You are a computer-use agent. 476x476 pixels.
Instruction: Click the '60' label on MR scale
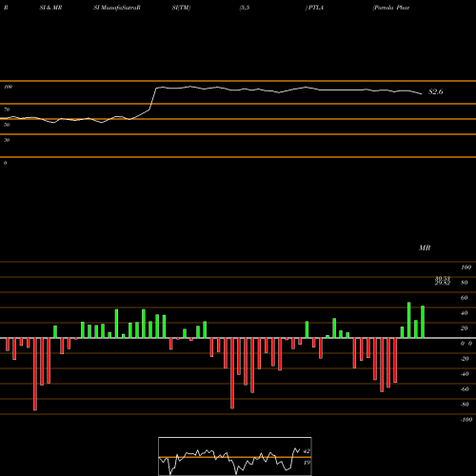465,298
